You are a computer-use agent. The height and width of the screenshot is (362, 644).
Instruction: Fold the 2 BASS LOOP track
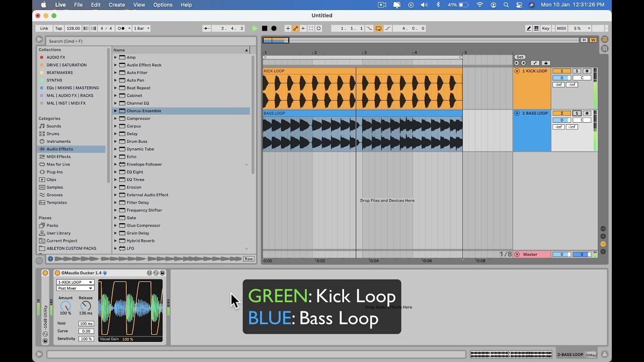click(x=517, y=114)
